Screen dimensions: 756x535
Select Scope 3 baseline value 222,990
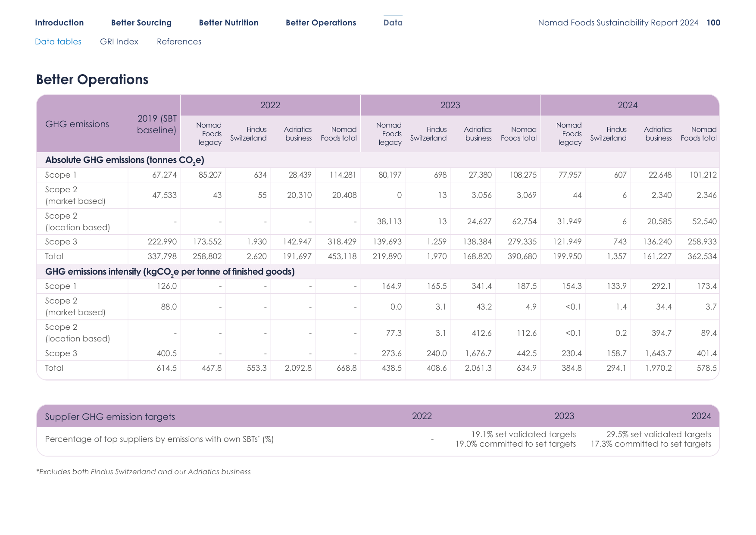point(162,242)
